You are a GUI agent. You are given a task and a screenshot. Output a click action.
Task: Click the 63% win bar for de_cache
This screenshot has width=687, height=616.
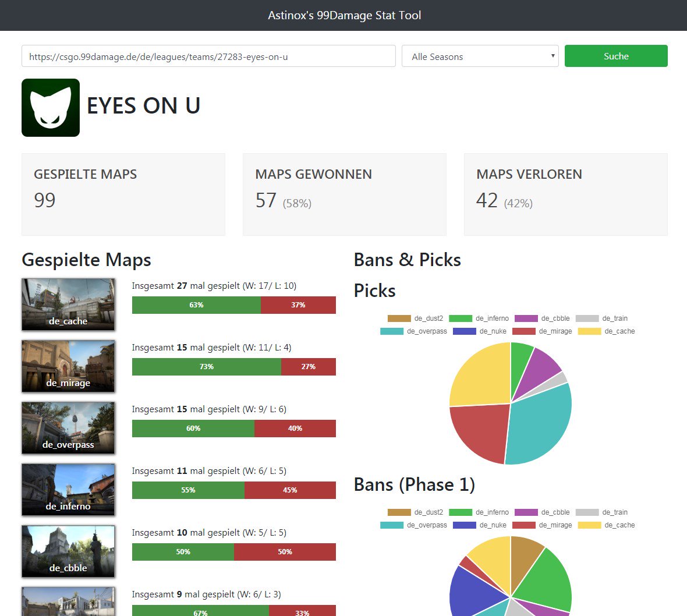click(x=196, y=305)
